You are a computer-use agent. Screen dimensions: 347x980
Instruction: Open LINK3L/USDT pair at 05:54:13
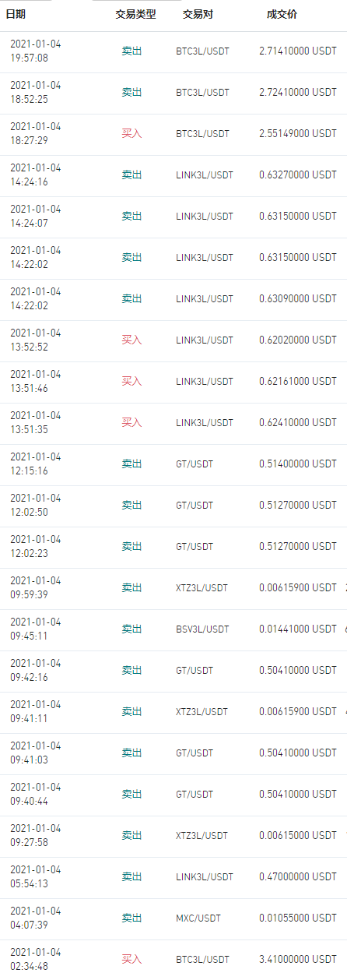[x=205, y=876]
